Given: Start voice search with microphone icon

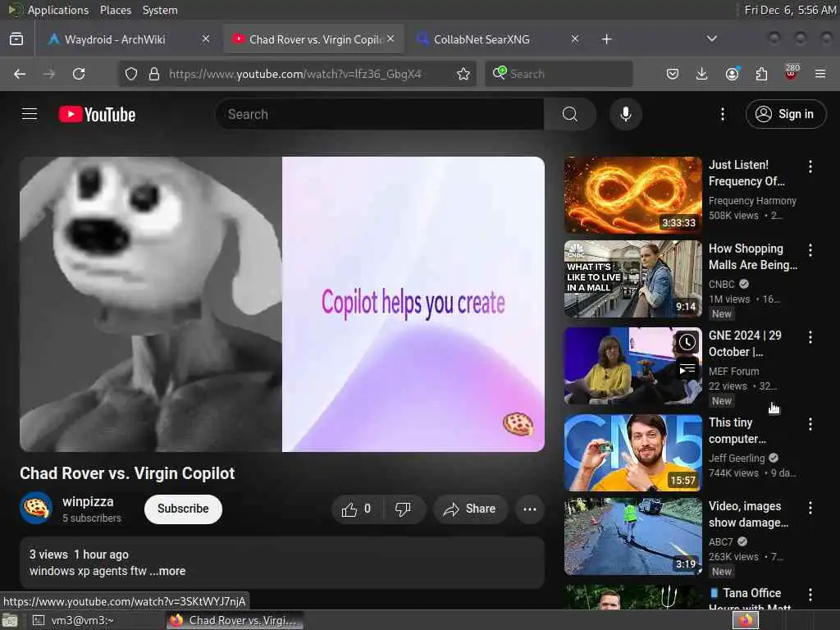Looking at the screenshot, I should point(626,114).
